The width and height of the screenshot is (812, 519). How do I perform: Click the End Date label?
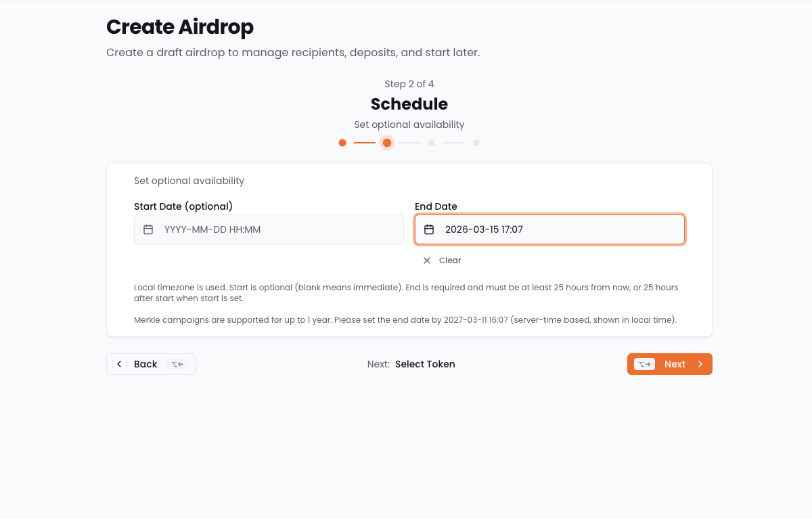(436, 206)
